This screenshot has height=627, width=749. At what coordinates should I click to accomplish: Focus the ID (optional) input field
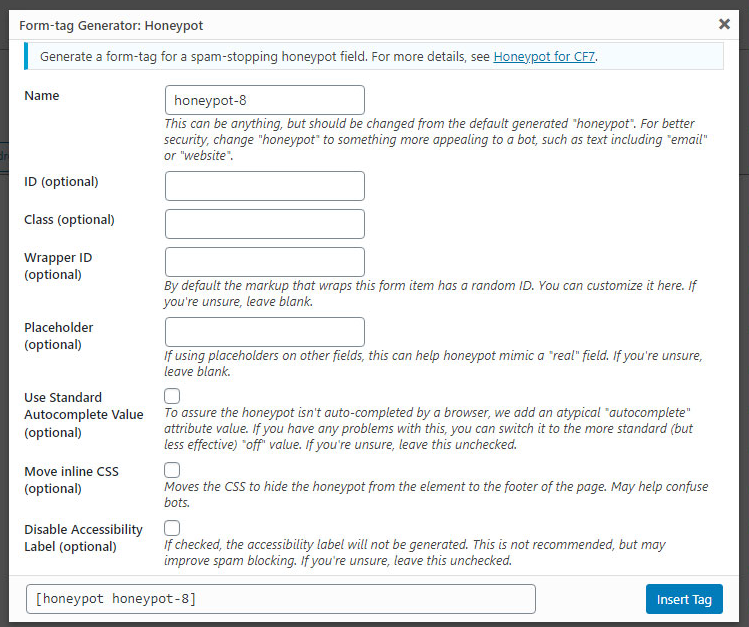coord(265,186)
